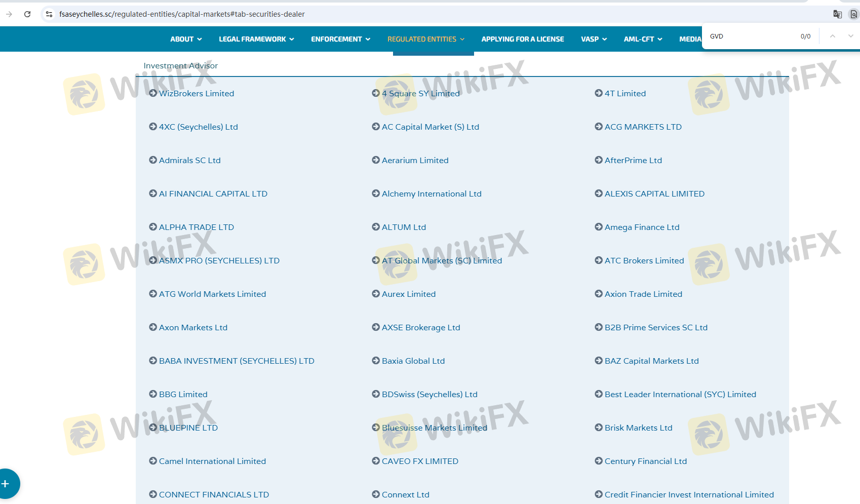The width and height of the screenshot is (860, 504).
Task: Open site information icon in address bar
Action: [x=49, y=14]
